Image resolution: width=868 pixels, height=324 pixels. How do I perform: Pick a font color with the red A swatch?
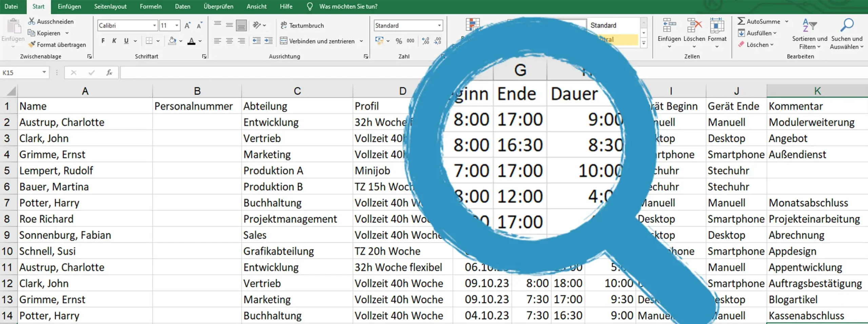click(x=192, y=41)
